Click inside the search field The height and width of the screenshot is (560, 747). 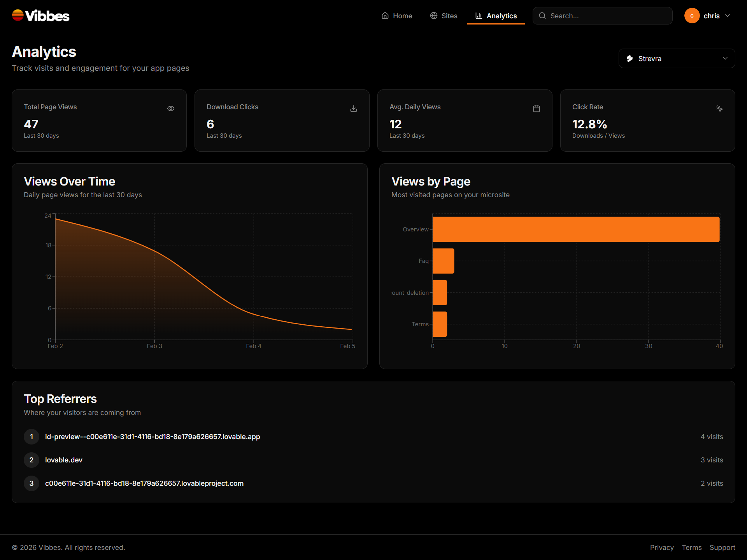click(603, 16)
